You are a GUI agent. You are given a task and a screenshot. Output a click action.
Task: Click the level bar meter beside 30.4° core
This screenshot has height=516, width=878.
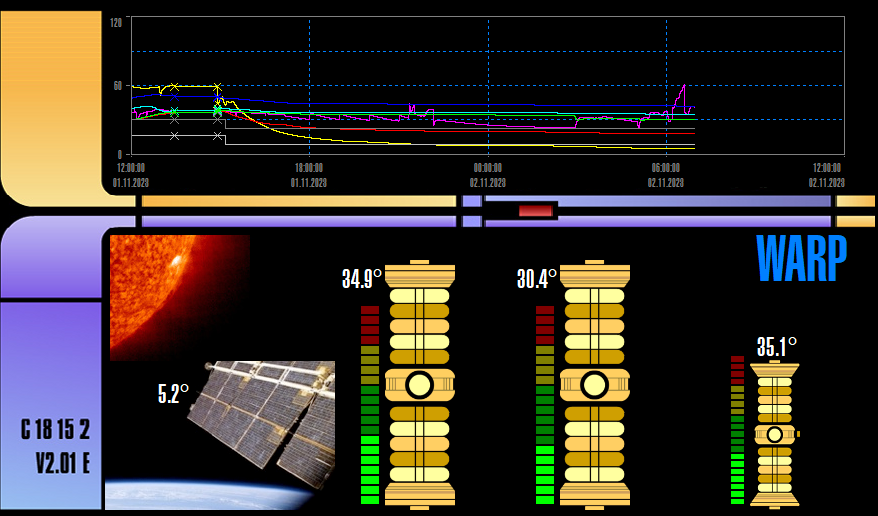(x=545, y=405)
